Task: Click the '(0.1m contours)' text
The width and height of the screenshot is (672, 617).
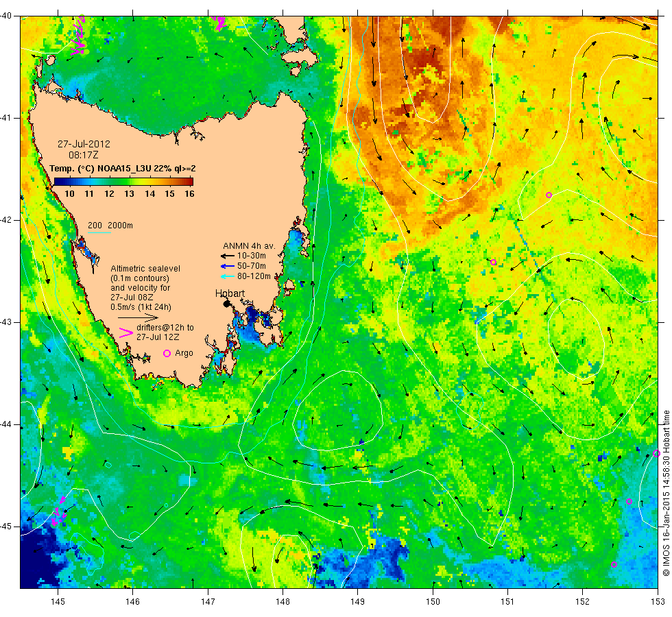Action: click(140, 278)
